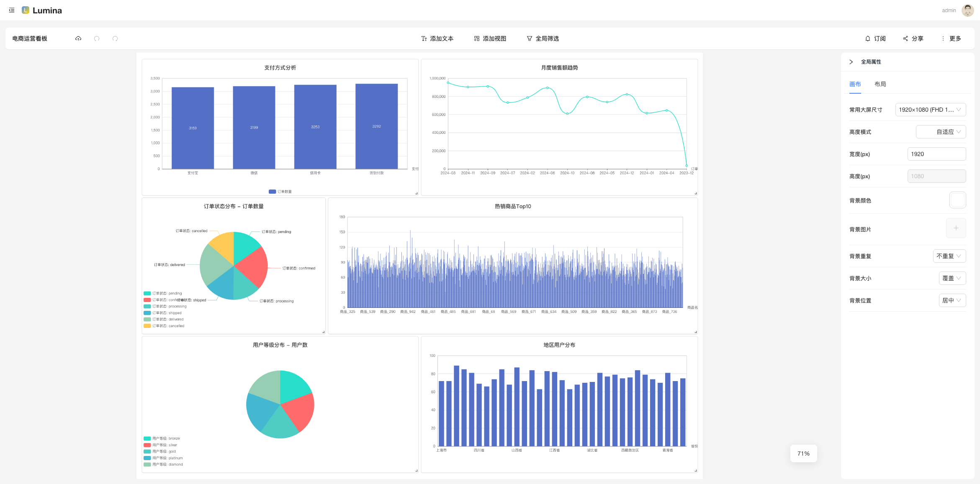Click the redo arrow icon
This screenshot has width=980, height=484.
[115, 38]
